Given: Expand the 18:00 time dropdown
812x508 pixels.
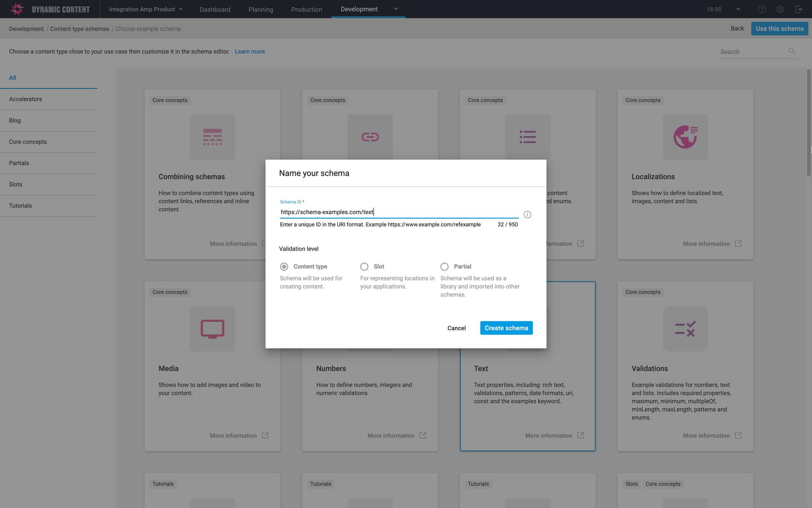Looking at the screenshot, I should (x=738, y=9).
